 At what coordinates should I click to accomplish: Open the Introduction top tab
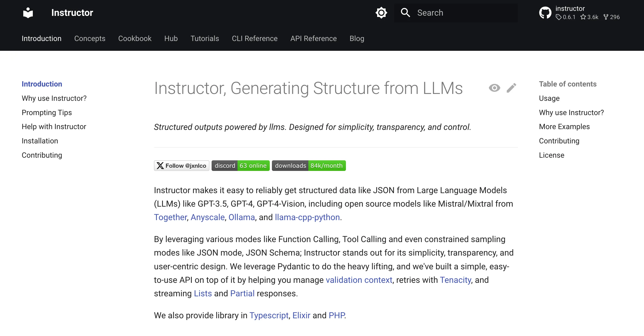click(x=42, y=38)
